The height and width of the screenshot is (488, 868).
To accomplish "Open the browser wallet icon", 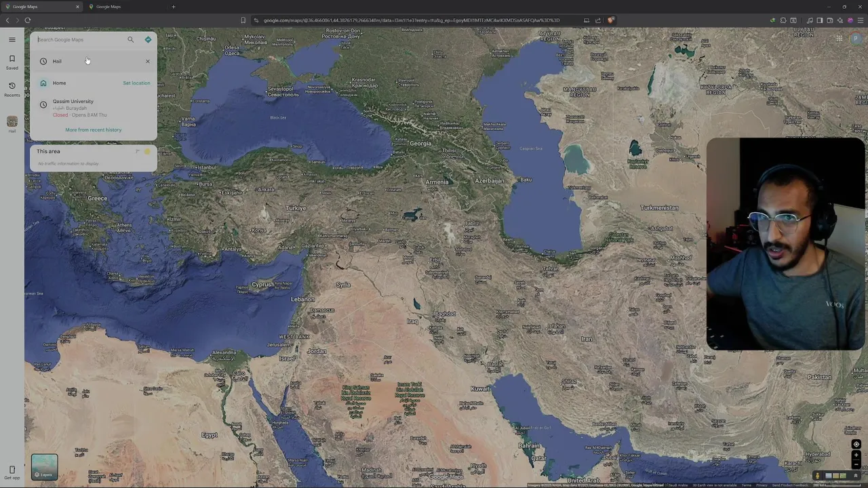I will pyautogui.click(x=829, y=20).
